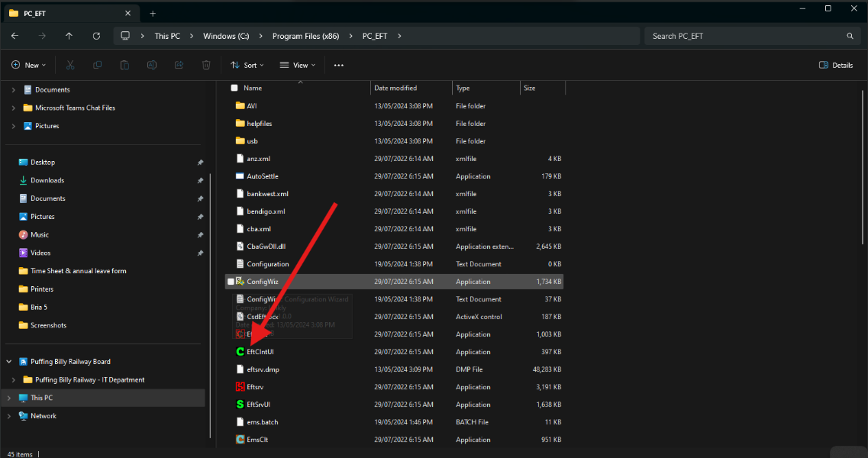This screenshot has height=458, width=868.
Task: Go to Windows (C:) in the address bar
Action: point(226,36)
